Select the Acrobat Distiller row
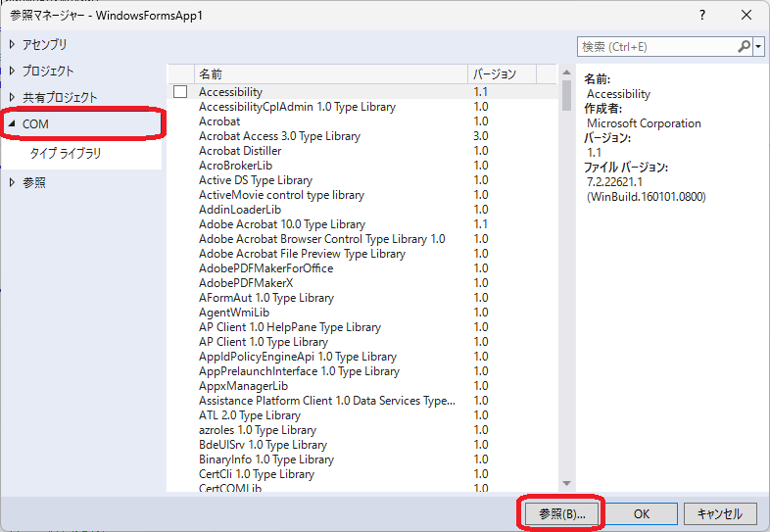The image size is (770, 532). coord(362,151)
